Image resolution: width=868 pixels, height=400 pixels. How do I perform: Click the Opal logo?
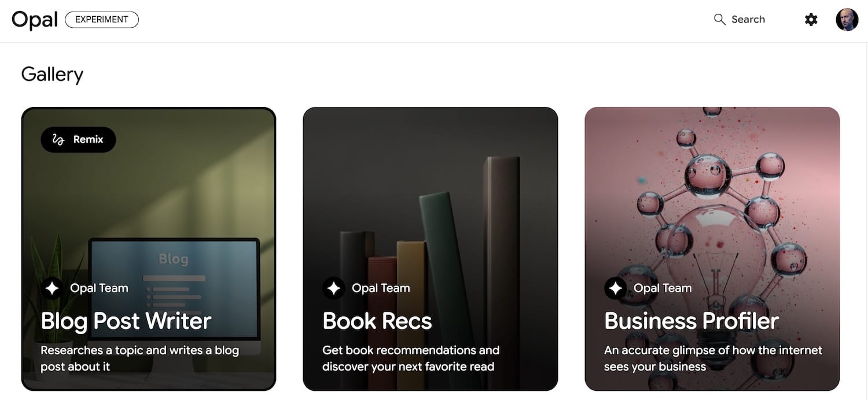35,20
